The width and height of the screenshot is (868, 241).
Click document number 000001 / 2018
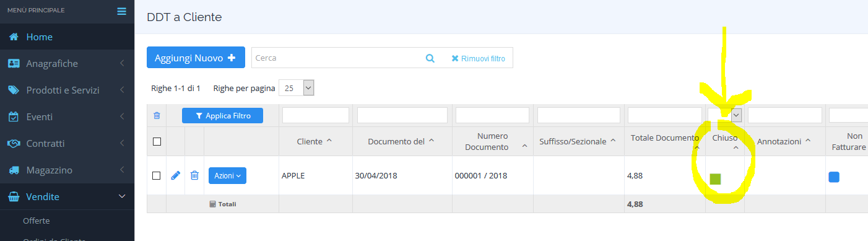481,175
